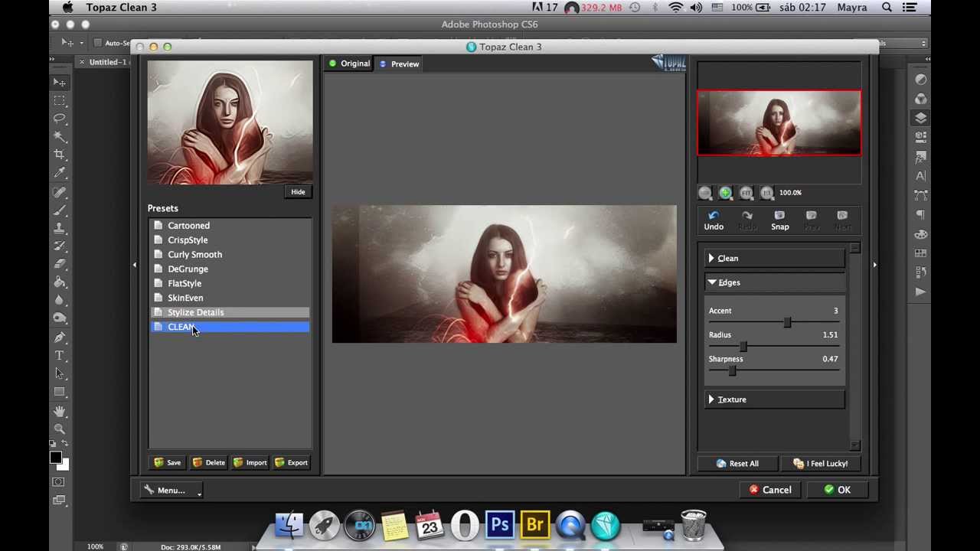Switch view to Original
The image size is (980, 551).
(x=349, y=64)
